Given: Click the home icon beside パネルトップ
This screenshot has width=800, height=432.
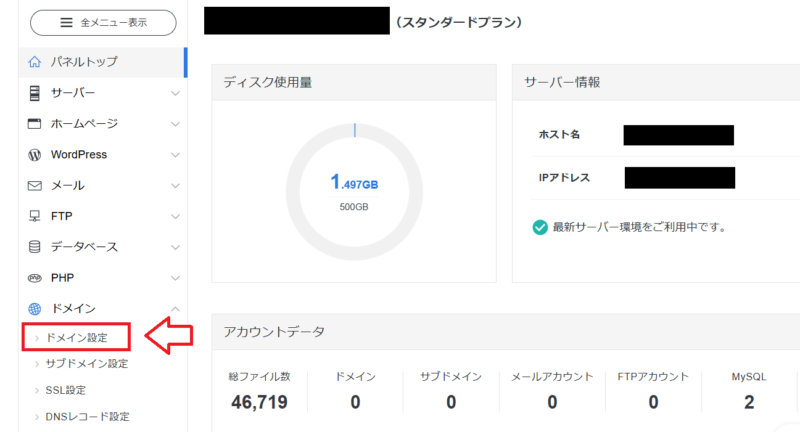Looking at the screenshot, I should tap(34, 62).
